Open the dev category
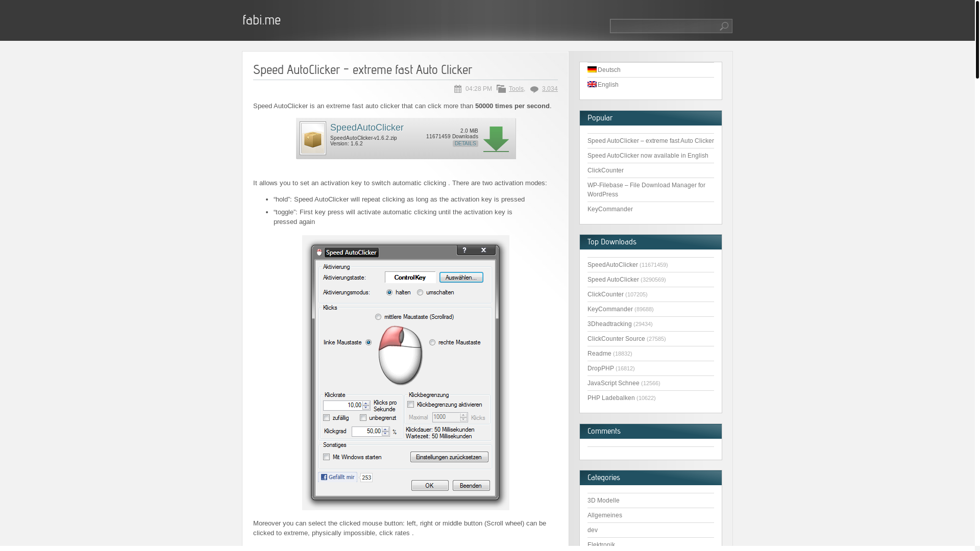This screenshot has width=980, height=551. click(x=593, y=530)
